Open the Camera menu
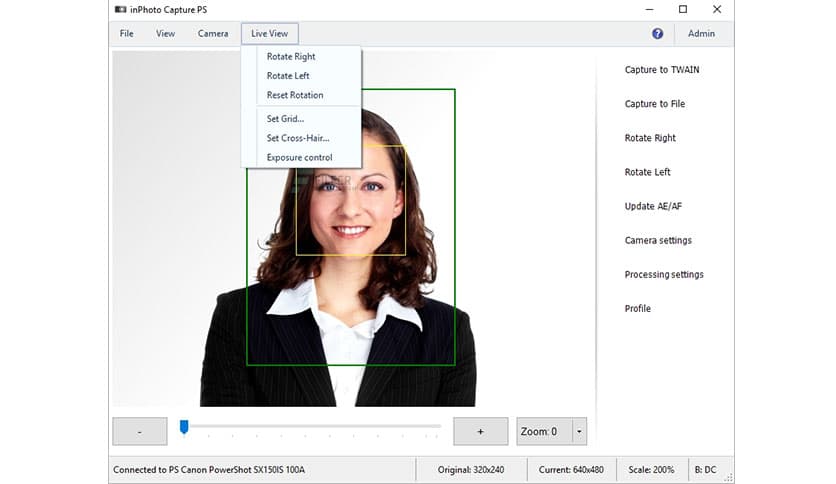This screenshot has width=836, height=484. (213, 33)
